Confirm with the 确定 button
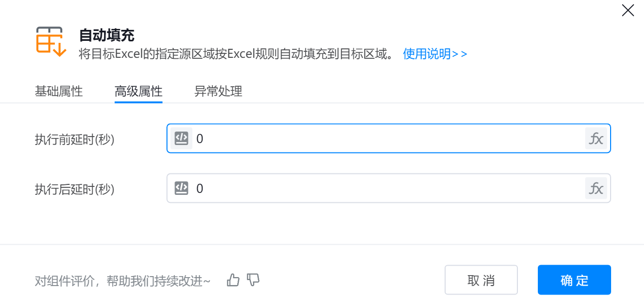The height and width of the screenshot is (304, 644). point(574,280)
